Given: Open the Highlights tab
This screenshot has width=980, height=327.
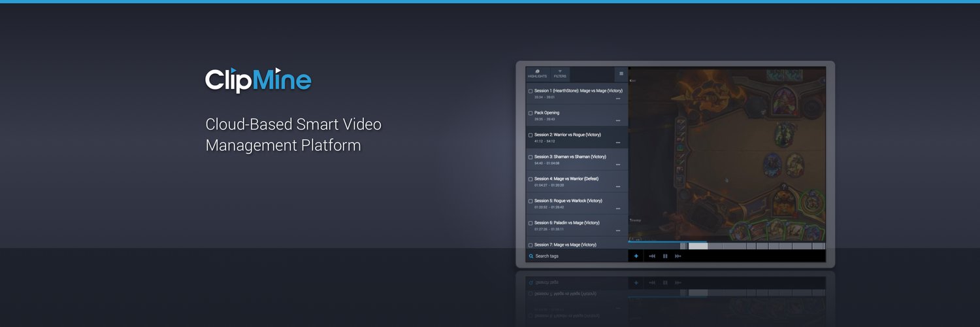Looking at the screenshot, I should pos(537,74).
